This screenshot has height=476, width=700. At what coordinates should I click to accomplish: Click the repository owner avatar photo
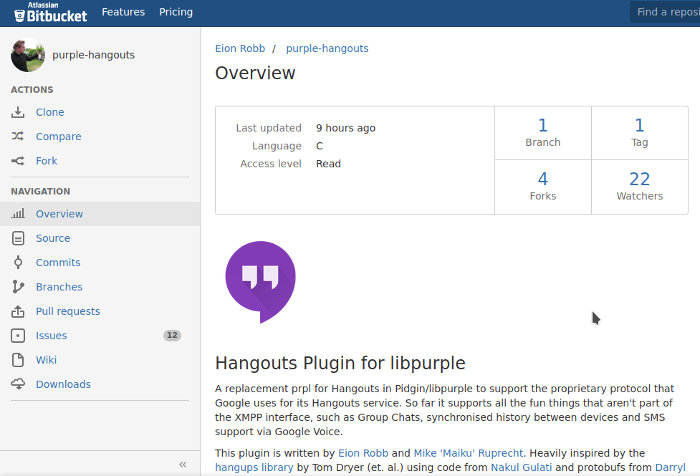(28, 55)
